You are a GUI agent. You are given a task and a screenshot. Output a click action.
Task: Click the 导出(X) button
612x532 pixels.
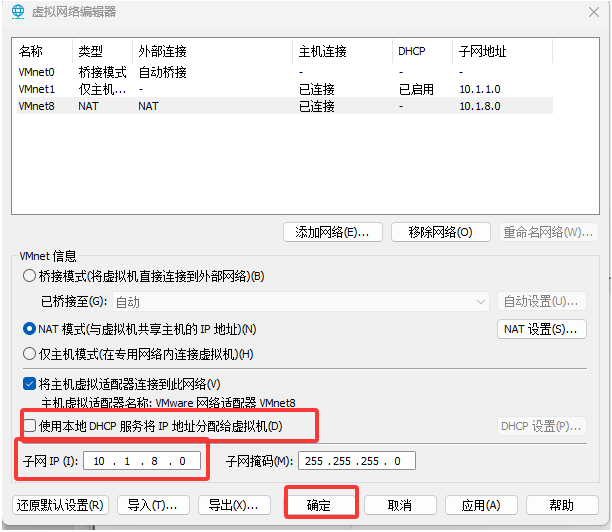click(234, 505)
